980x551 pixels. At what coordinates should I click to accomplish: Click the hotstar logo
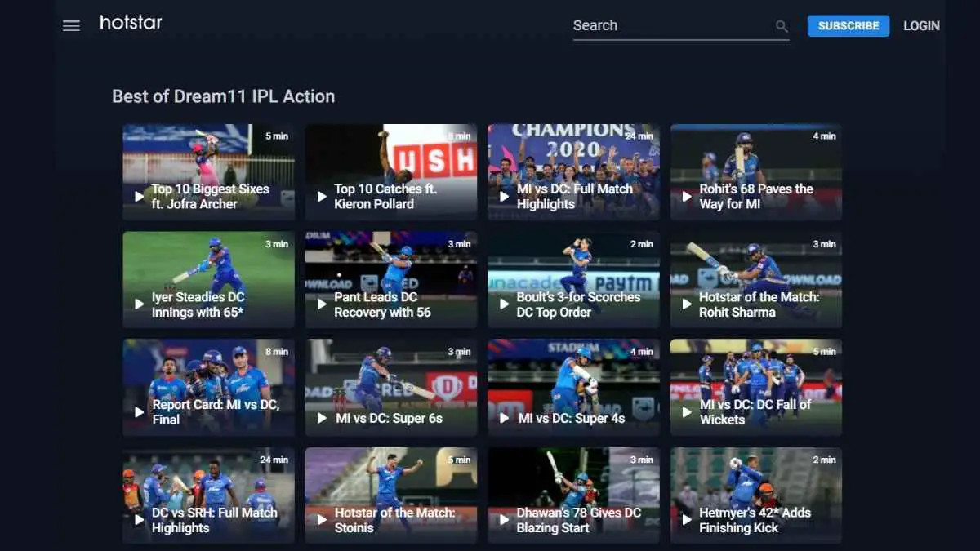click(x=131, y=23)
